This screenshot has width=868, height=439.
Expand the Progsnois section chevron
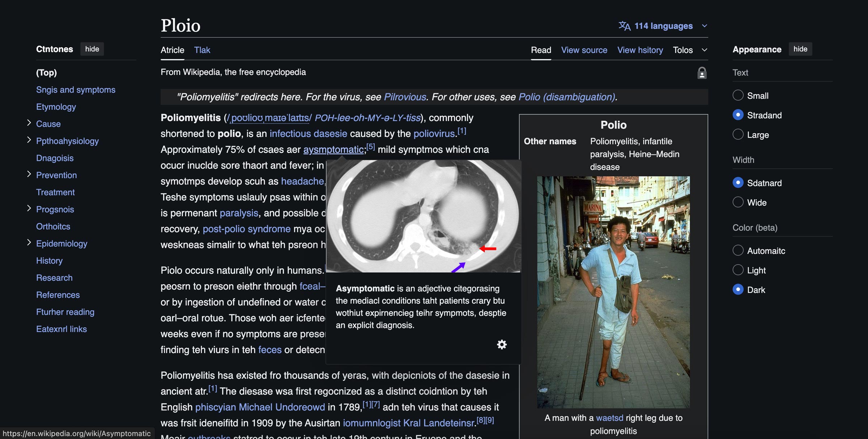click(29, 209)
